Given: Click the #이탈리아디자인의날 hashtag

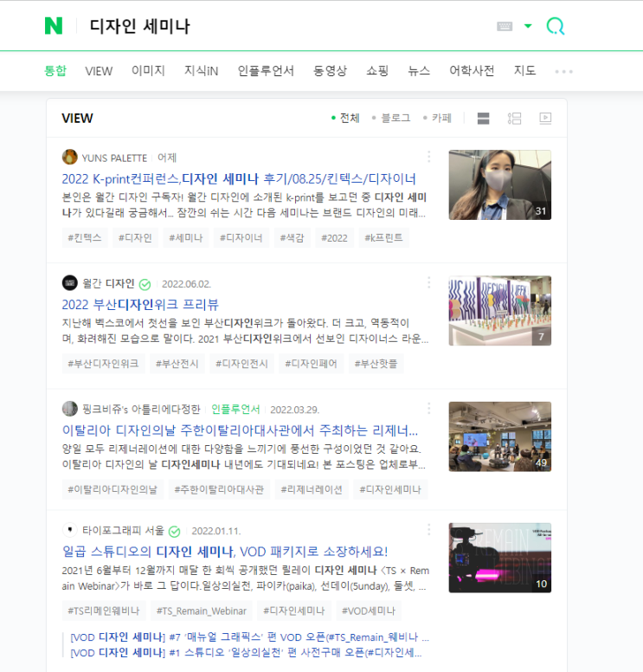Looking at the screenshot, I should point(113,489).
